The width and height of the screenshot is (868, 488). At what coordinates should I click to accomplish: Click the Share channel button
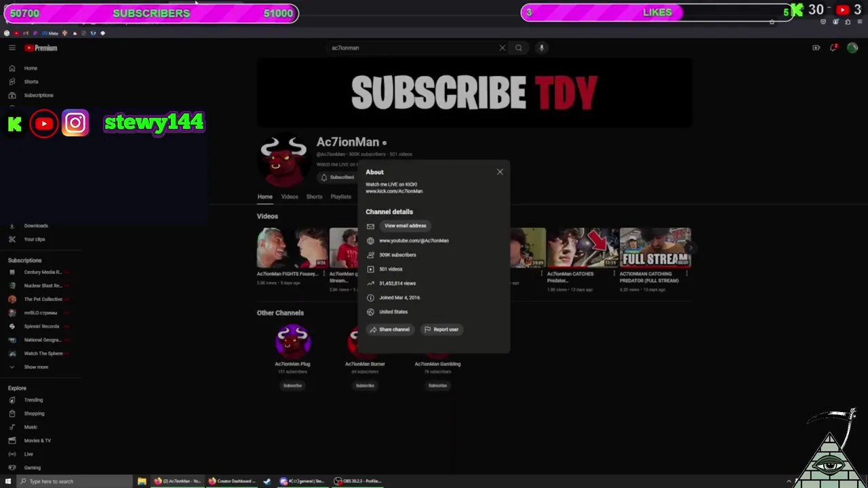[x=389, y=330]
